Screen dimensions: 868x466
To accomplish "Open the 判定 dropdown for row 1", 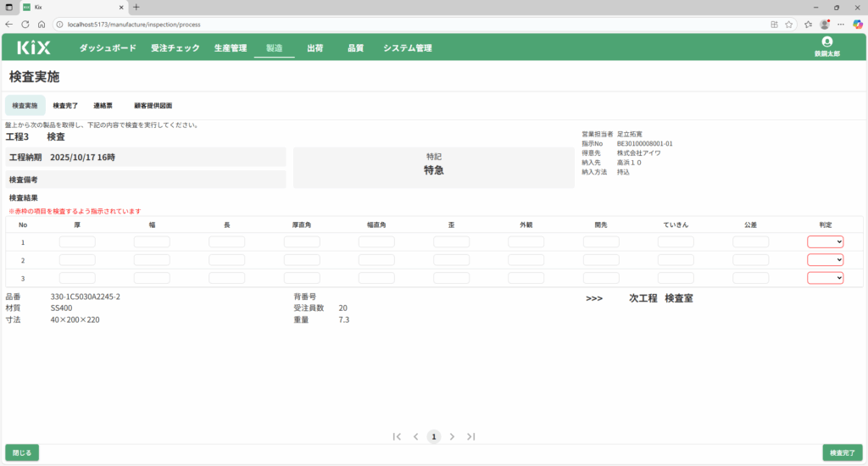I will click(825, 241).
